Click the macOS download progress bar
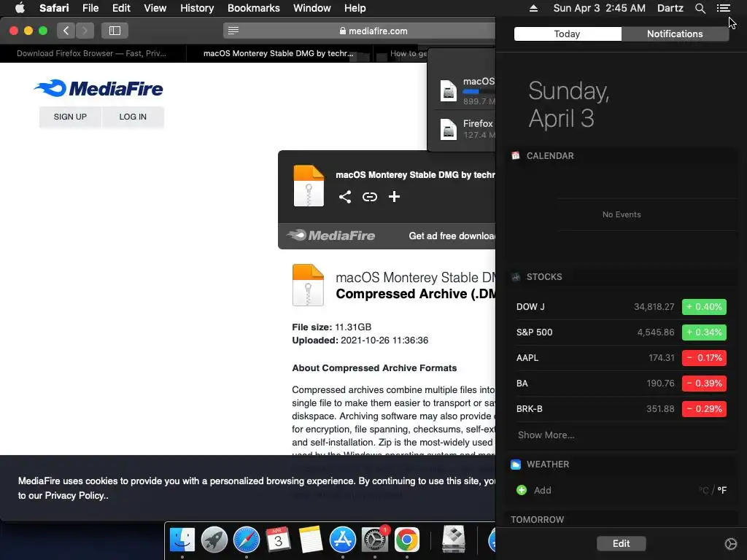The width and height of the screenshot is (747, 560). [x=479, y=91]
